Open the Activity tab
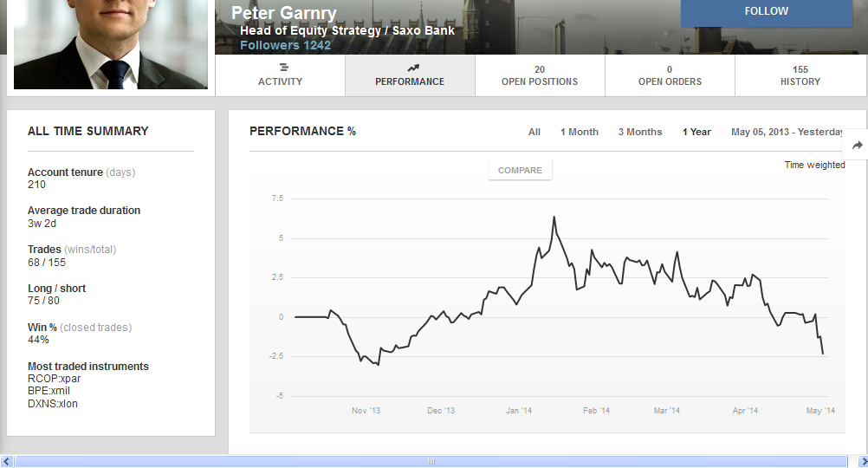Screen dimensions: 868x468 tap(280, 76)
